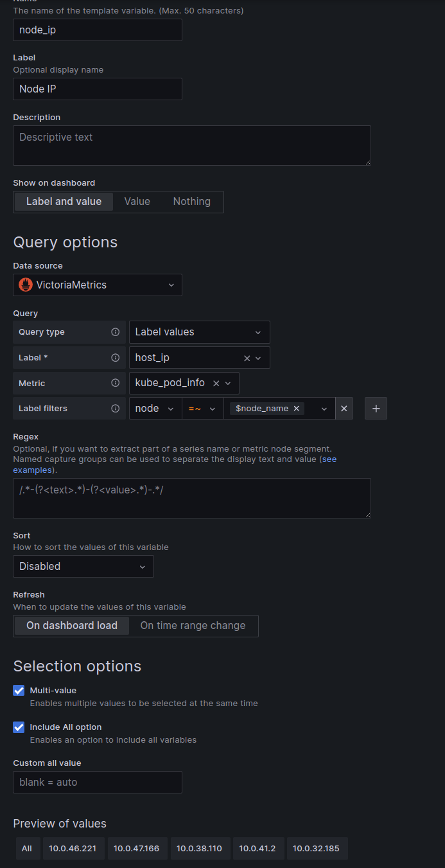This screenshot has height=868, width=445.
Task: Click the info icon beside Label filters
Action: 116,408
